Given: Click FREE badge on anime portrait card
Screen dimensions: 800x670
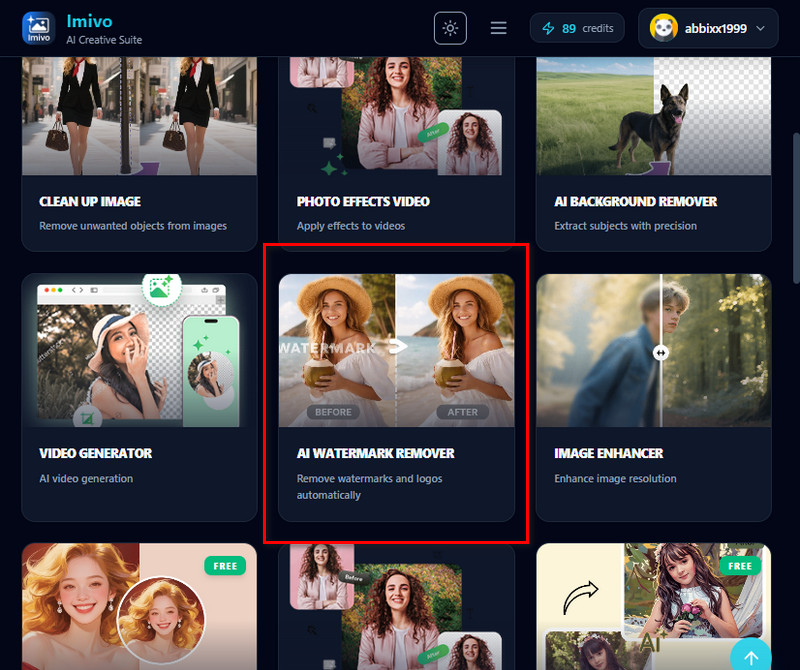Looking at the screenshot, I should (225, 566).
